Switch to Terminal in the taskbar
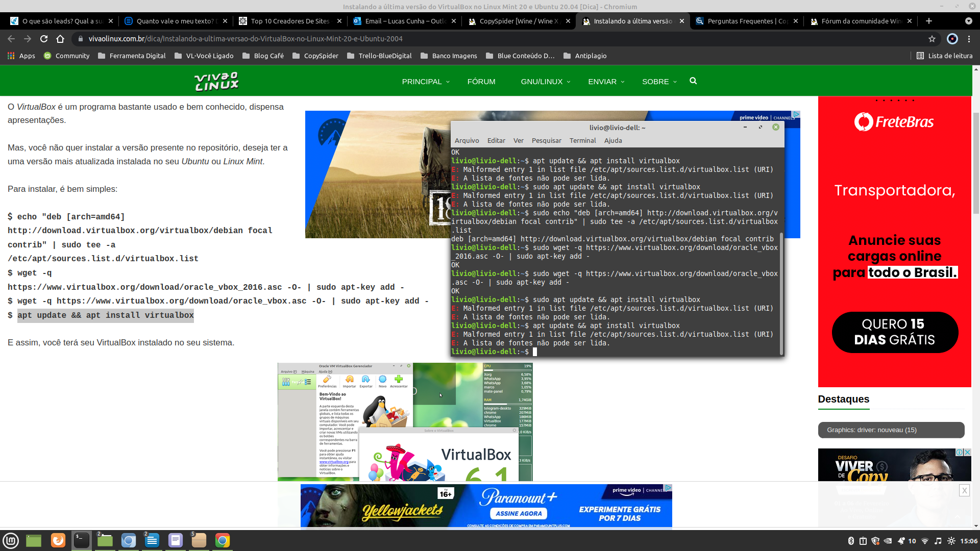Screen dimensions: 980x551 [x=82, y=540]
